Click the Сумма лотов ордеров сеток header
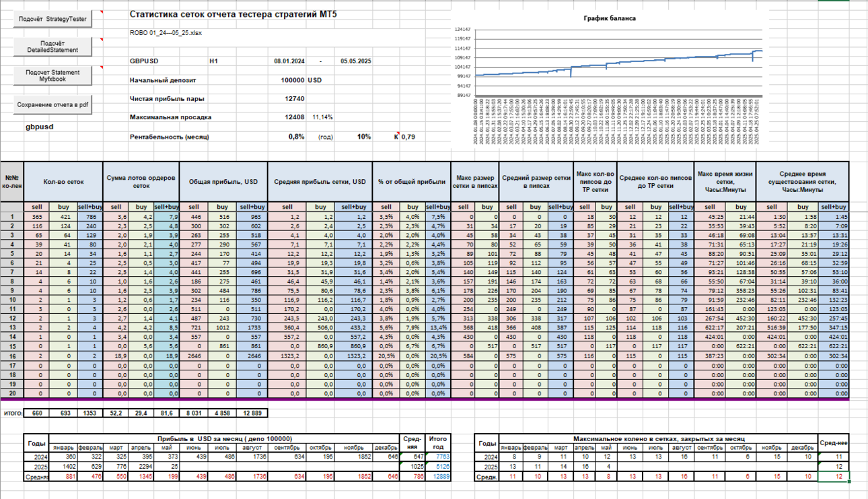The height and width of the screenshot is (499, 868). (x=141, y=181)
